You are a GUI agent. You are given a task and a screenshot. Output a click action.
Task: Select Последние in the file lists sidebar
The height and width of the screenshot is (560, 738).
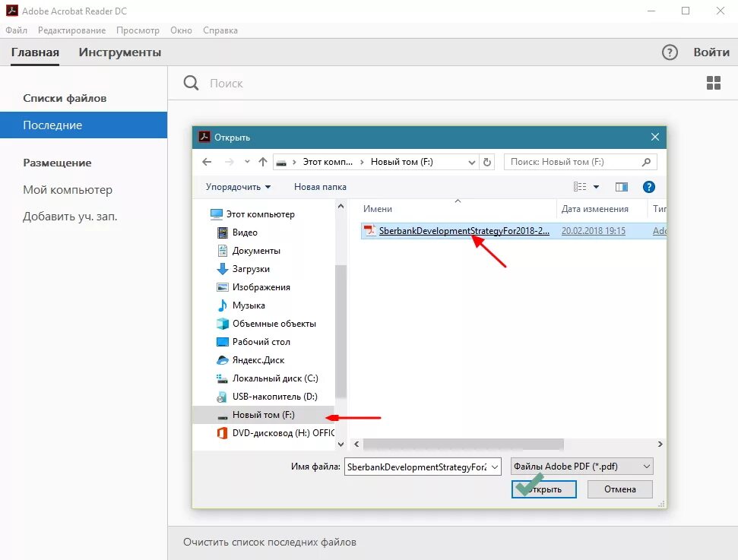tap(84, 125)
